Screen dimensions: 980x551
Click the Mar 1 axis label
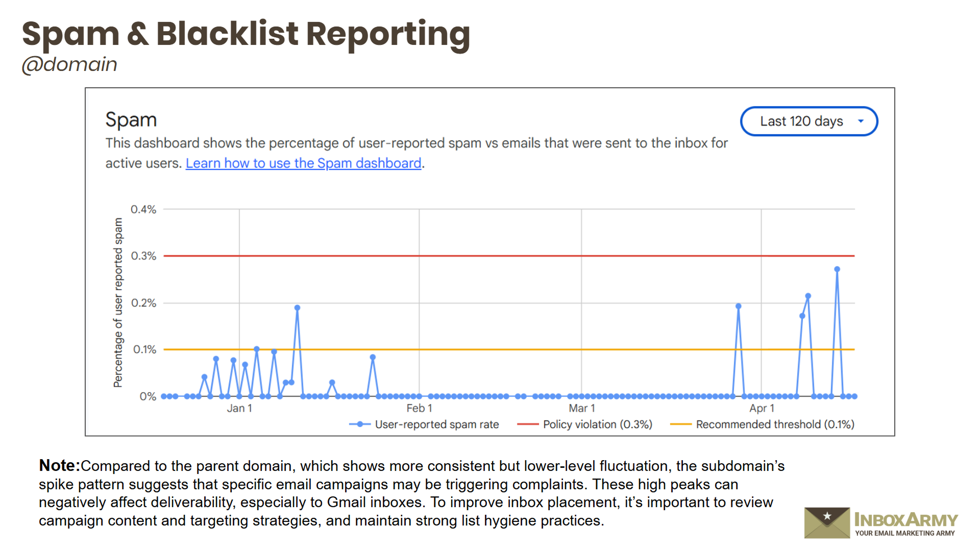(x=581, y=408)
